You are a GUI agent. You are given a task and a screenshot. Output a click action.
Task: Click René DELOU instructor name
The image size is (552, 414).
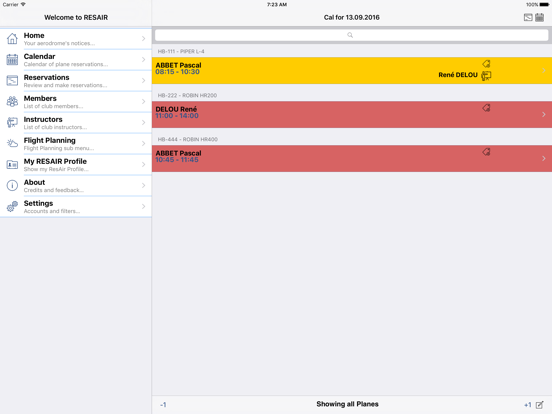click(458, 75)
